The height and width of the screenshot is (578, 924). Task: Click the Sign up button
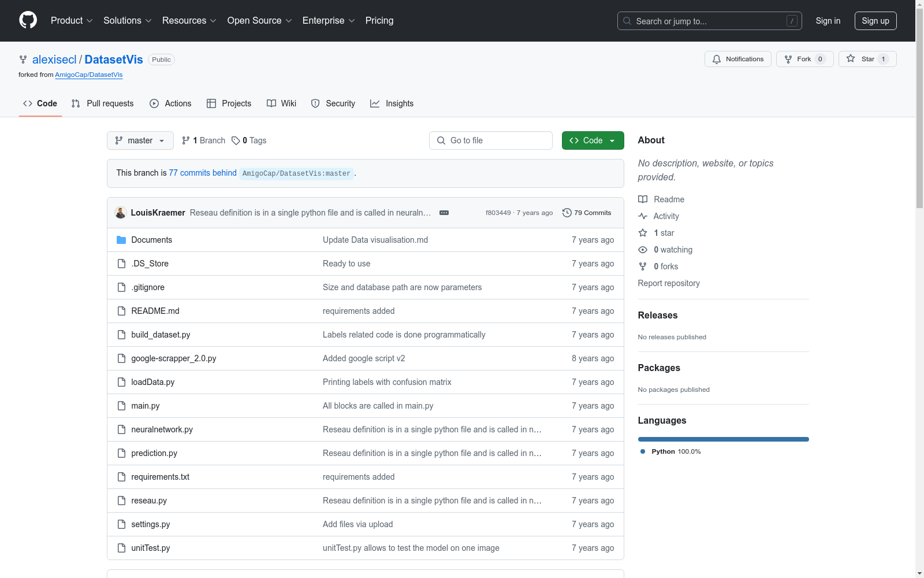click(x=875, y=21)
